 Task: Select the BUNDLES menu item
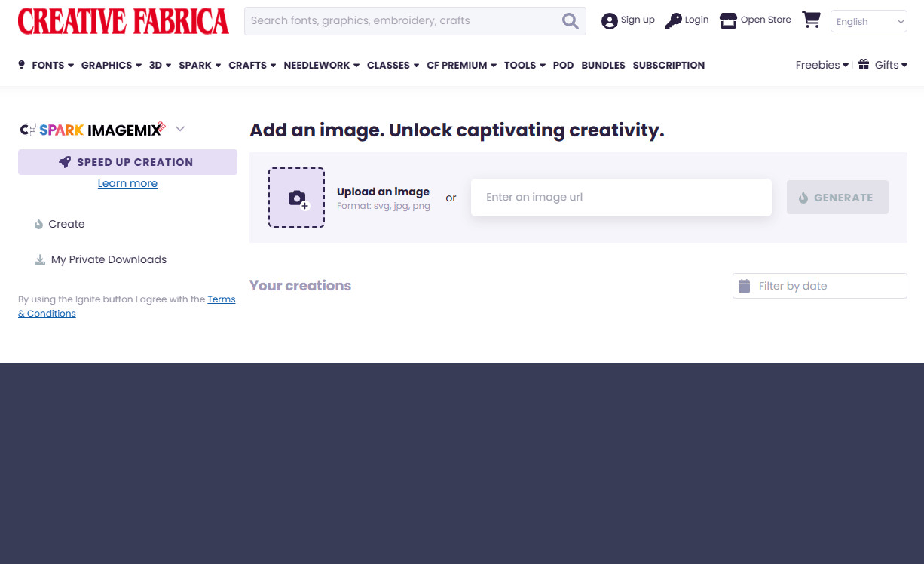[603, 66]
